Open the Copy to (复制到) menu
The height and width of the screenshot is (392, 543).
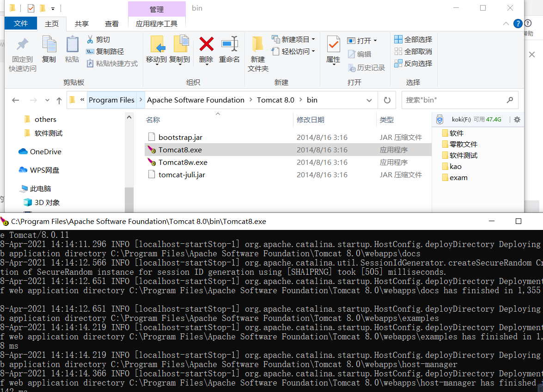click(x=179, y=50)
